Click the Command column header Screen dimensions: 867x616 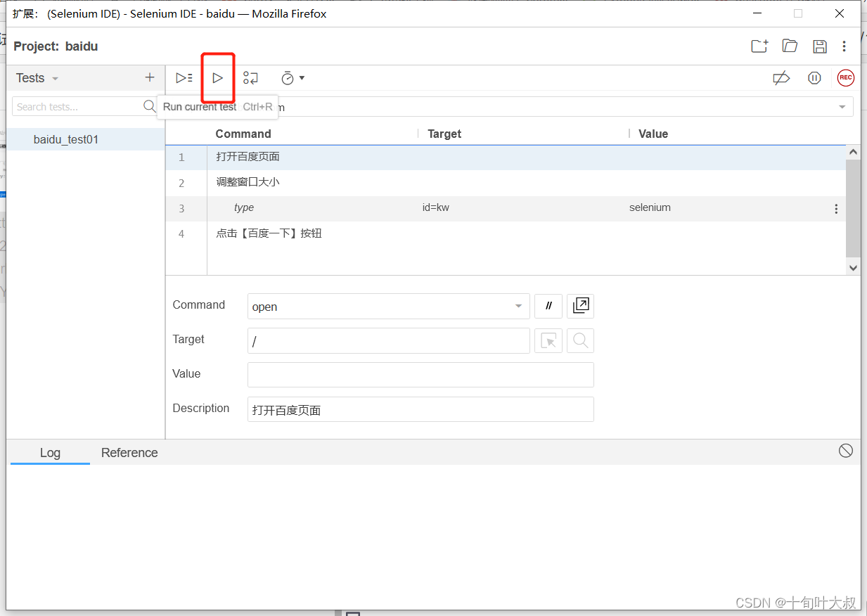point(243,134)
